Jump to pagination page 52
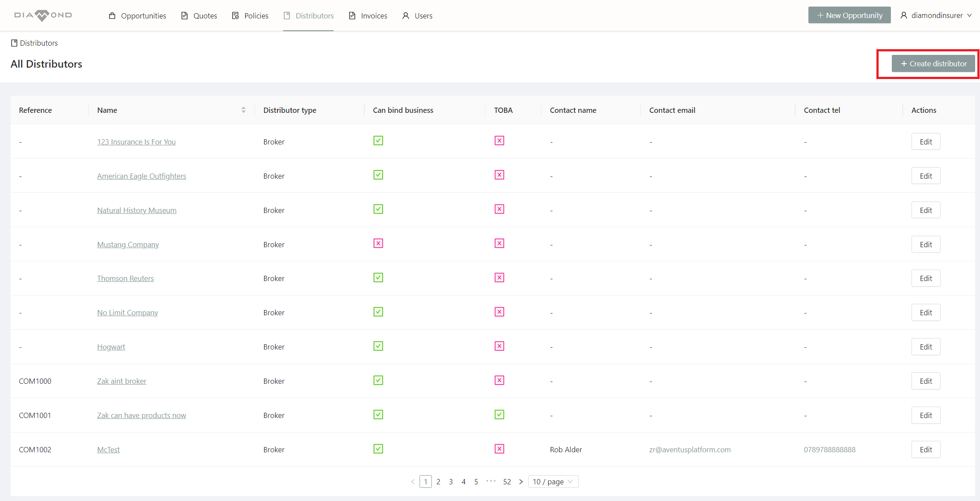 tap(507, 482)
